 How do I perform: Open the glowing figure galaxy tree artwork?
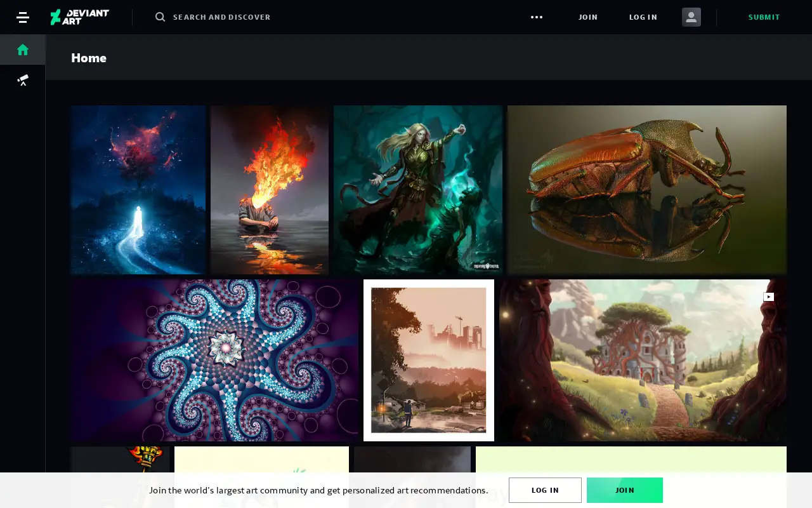point(138,190)
